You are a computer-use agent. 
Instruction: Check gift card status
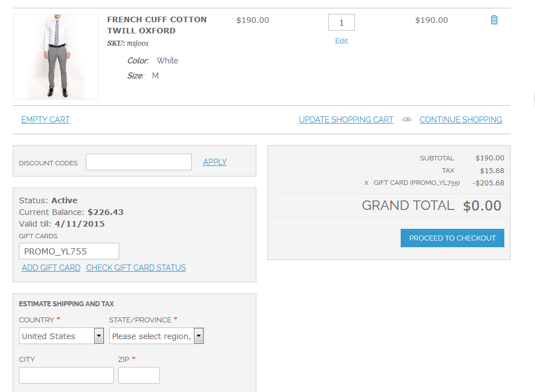click(x=136, y=267)
